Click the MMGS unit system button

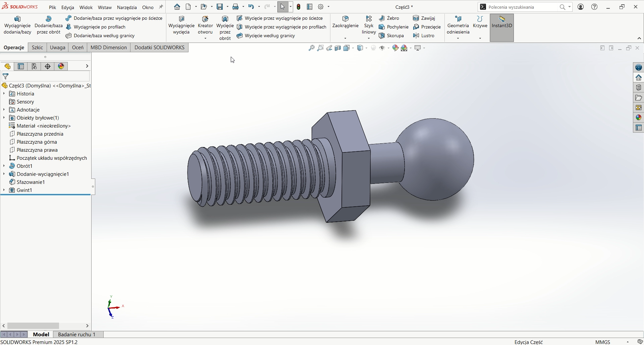[603, 342]
